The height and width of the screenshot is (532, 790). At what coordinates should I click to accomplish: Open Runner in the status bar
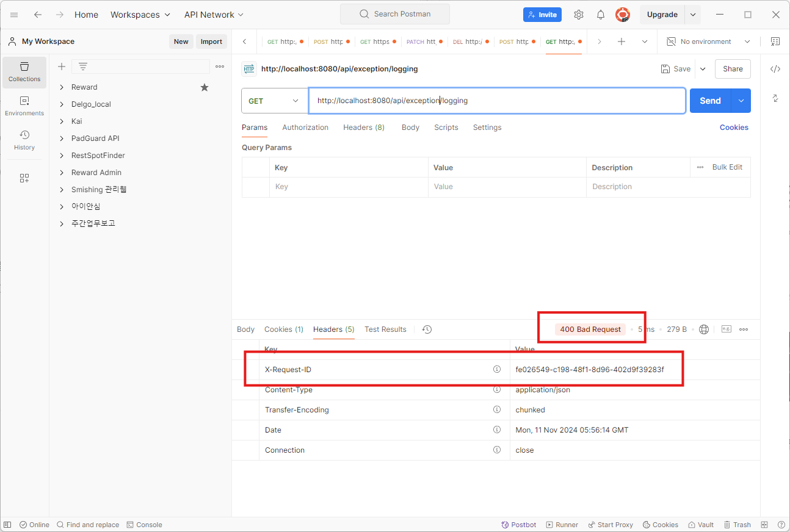[x=562, y=525]
